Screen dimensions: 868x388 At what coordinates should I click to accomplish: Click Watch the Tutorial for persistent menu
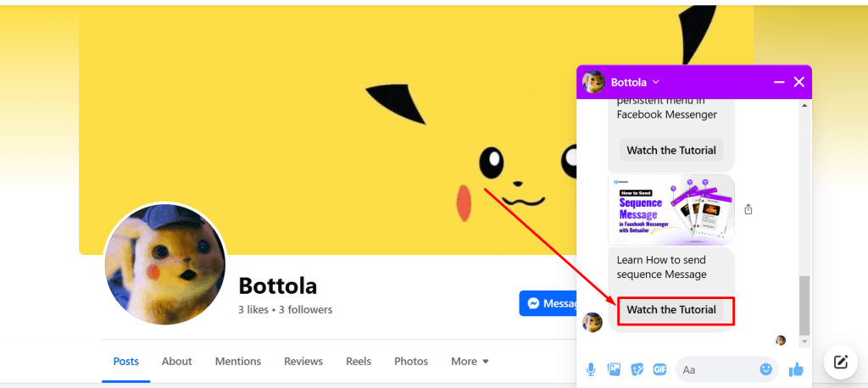pyautogui.click(x=671, y=151)
